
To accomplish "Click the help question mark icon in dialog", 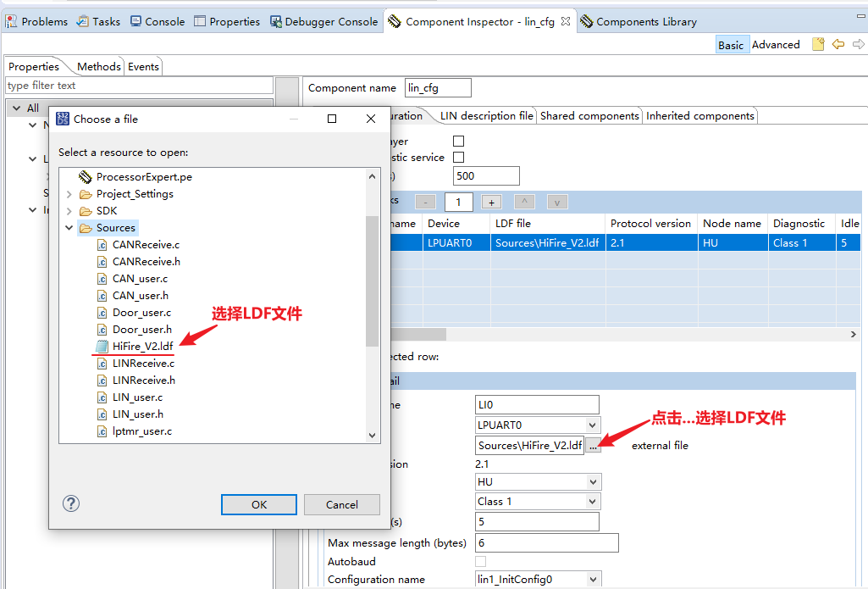I will point(71,503).
